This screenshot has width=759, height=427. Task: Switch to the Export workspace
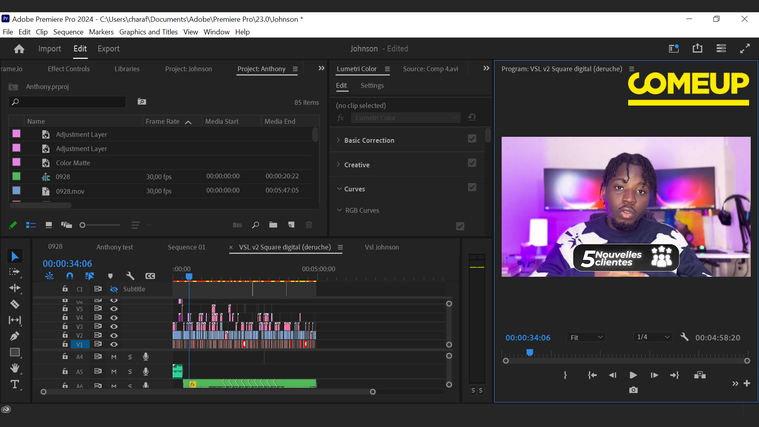(x=108, y=49)
